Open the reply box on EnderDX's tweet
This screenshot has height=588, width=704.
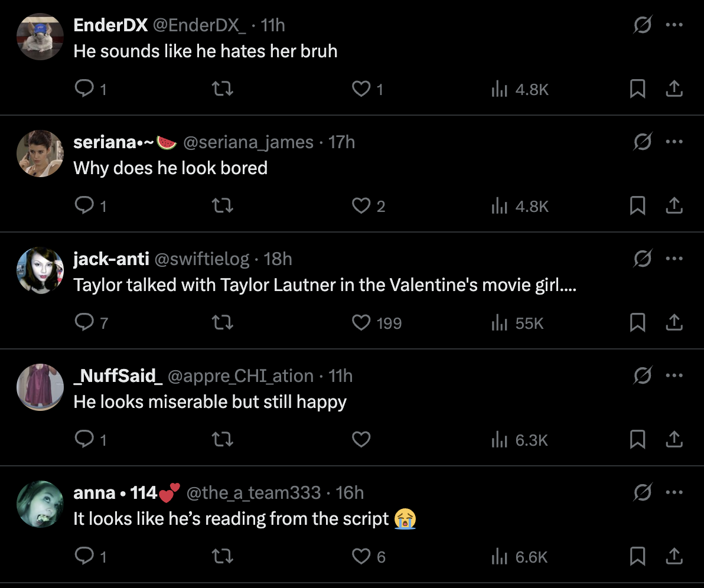(x=84, y=89)
